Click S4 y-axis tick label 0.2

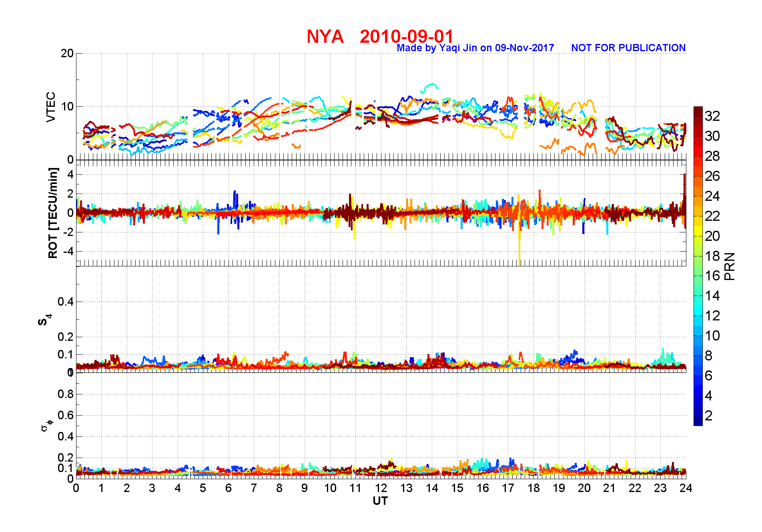click(66, 337)
